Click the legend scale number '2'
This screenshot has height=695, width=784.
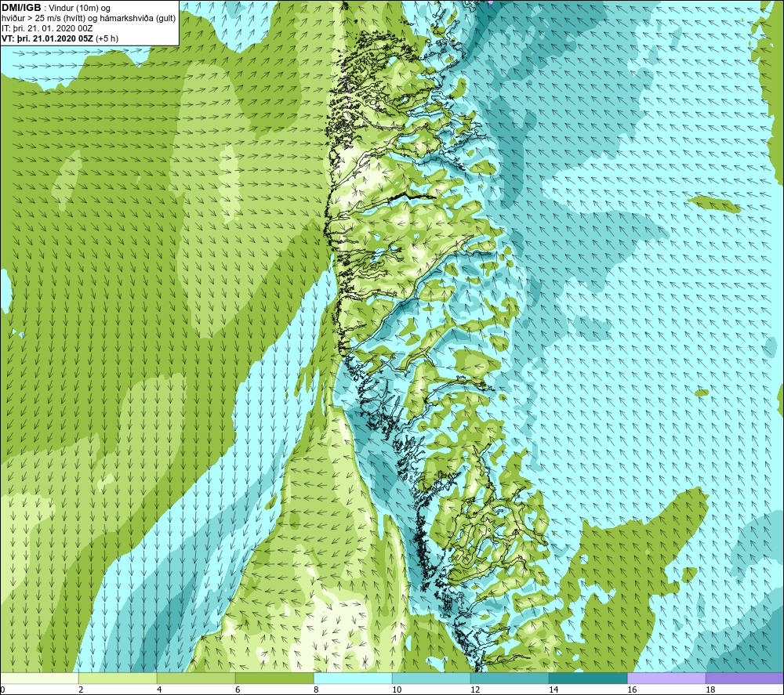[81, 690]
